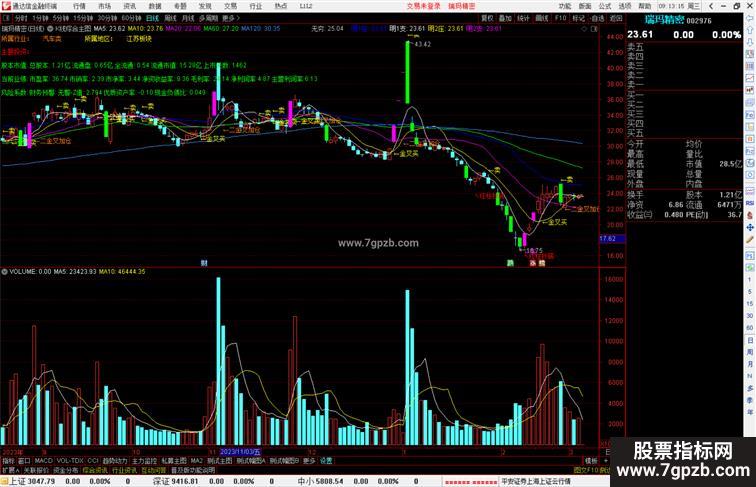Select the 趋势动力 indicator tab
This screenshot has height=487, width=756.
tap(115, 461)
